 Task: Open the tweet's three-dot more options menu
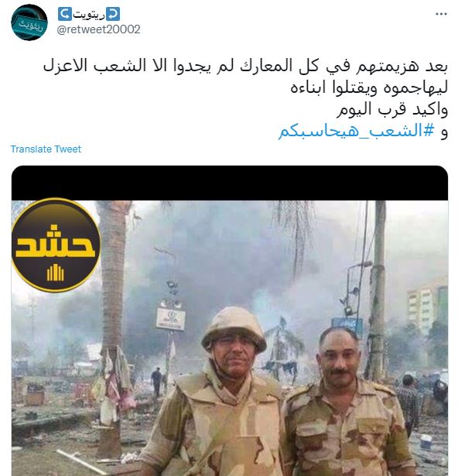(441, 14)
